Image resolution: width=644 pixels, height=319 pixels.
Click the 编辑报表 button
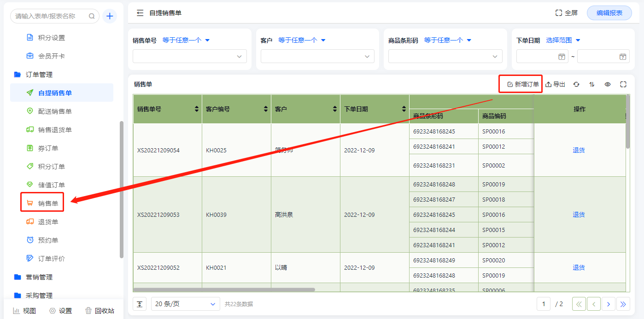click(x=609, y=13)
